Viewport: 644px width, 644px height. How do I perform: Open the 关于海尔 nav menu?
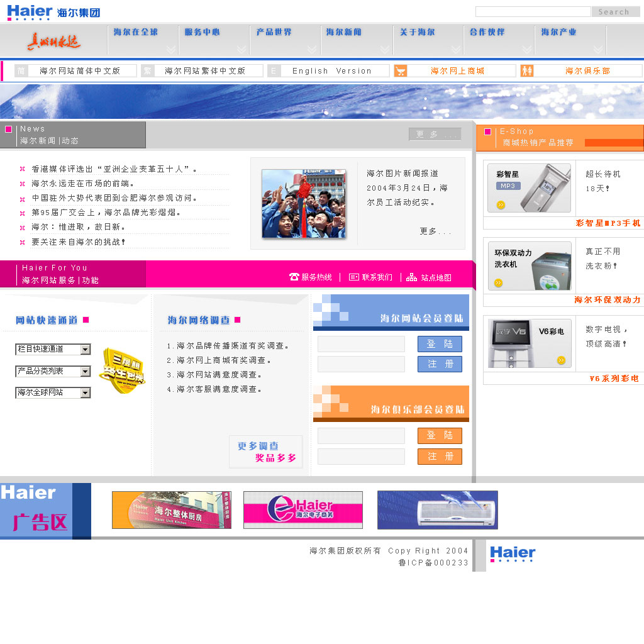coord(418,32)
